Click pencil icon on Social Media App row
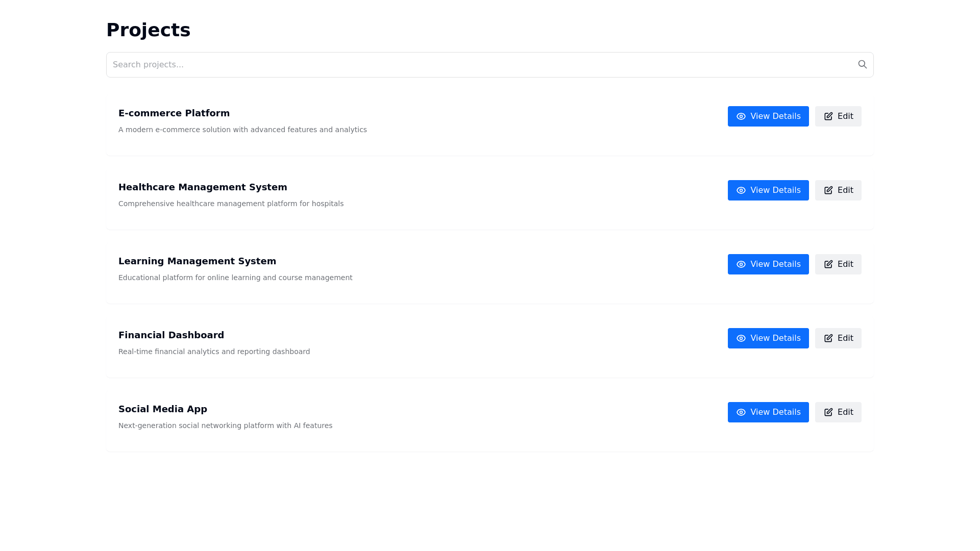The height and width of the screenshot is (551, 980). [x=828, y=412]
